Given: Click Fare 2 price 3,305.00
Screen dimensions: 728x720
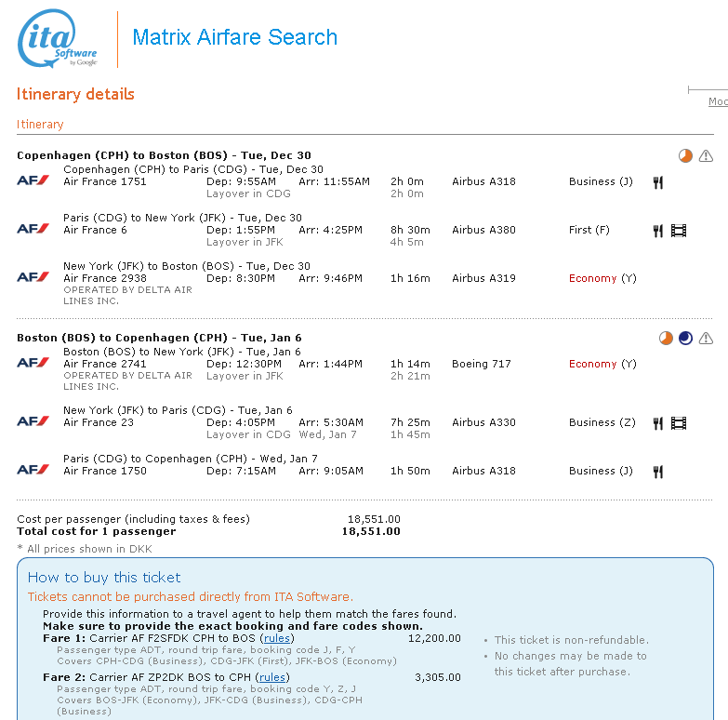Looking at the screenshot, I should pyautogui.click(x=438, y=677).
